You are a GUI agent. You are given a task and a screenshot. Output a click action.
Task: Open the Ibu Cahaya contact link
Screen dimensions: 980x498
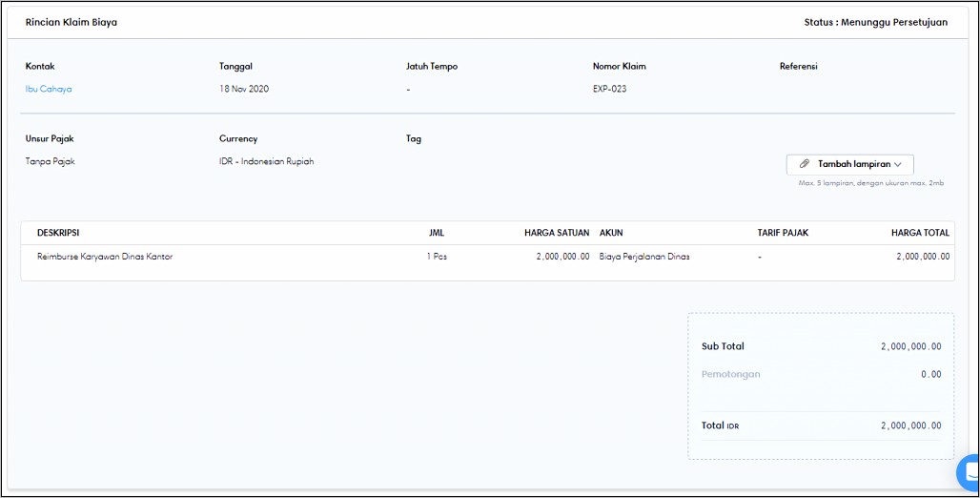49,89
